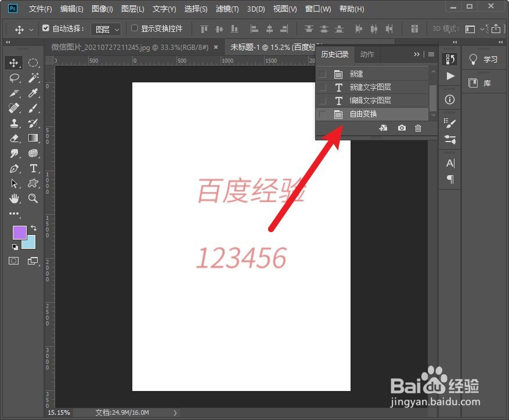Open the 文件(F) menu
509x420 pixels.
(40, 9)
